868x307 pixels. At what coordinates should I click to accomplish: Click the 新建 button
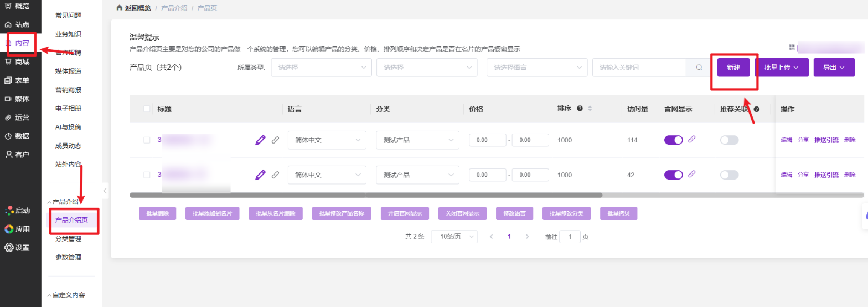[733, 68]
